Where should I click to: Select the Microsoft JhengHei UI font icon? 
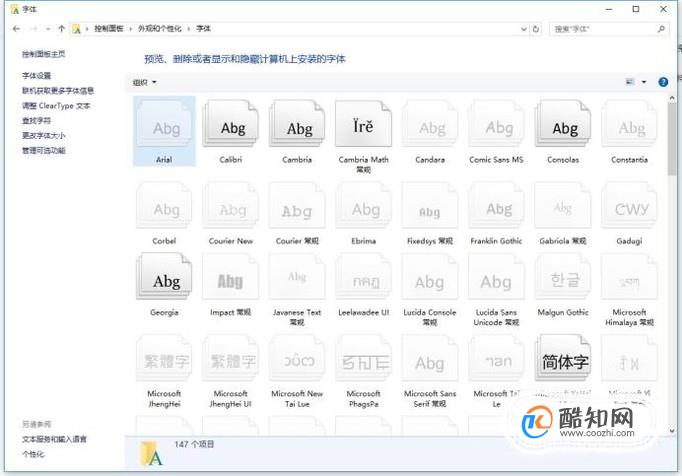[x=231, y=359]
